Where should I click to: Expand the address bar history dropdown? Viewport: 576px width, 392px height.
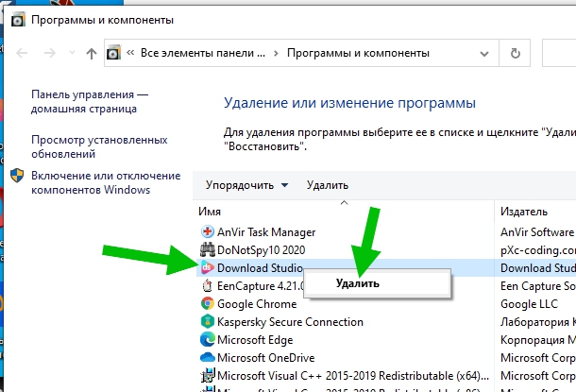coord(484,54)
